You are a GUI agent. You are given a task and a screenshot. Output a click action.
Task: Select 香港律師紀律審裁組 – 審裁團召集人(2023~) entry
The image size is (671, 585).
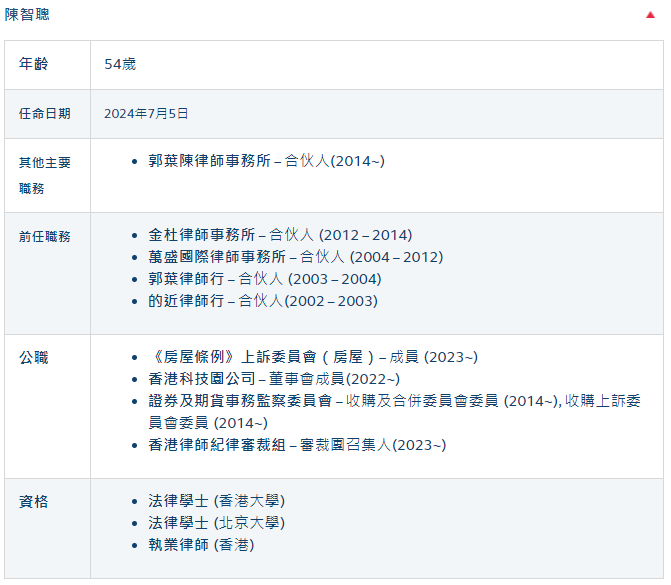pyautogui.click(x=297, y=445)
